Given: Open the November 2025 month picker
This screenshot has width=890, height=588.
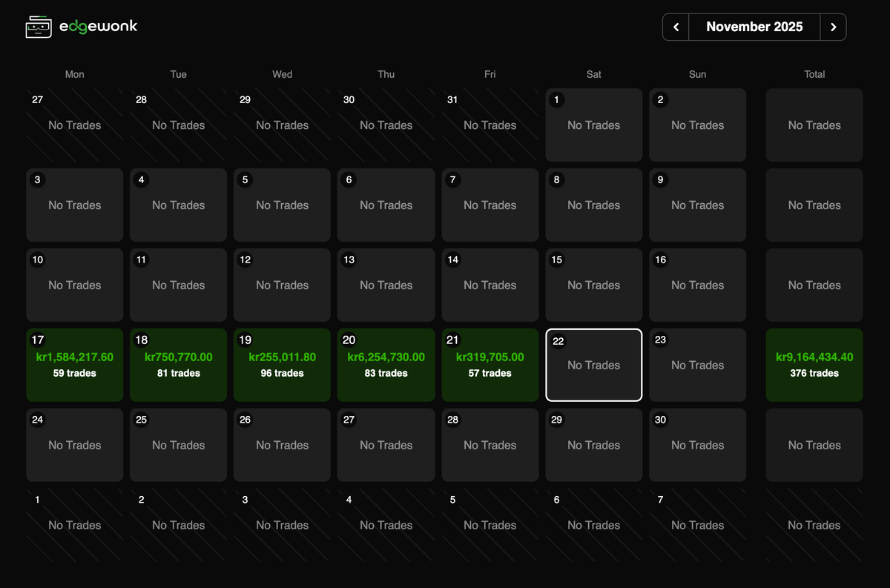Looking at the screenshot, I should pyautogui.click(x=754, y=27).
